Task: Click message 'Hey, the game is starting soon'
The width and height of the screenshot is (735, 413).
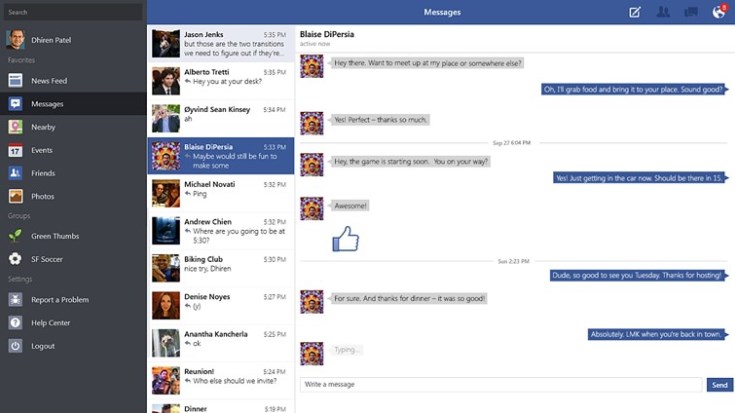Action: point(411,161)
